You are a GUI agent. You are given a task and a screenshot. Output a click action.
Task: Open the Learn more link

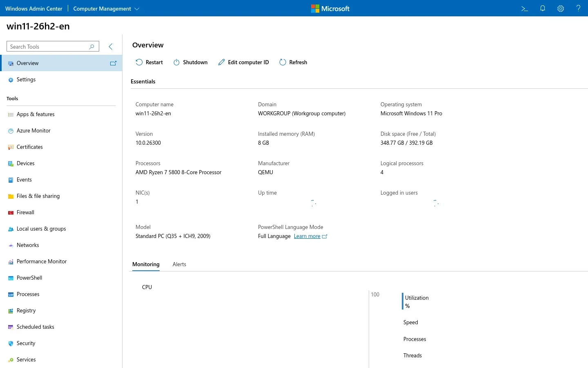coord(307,236)
